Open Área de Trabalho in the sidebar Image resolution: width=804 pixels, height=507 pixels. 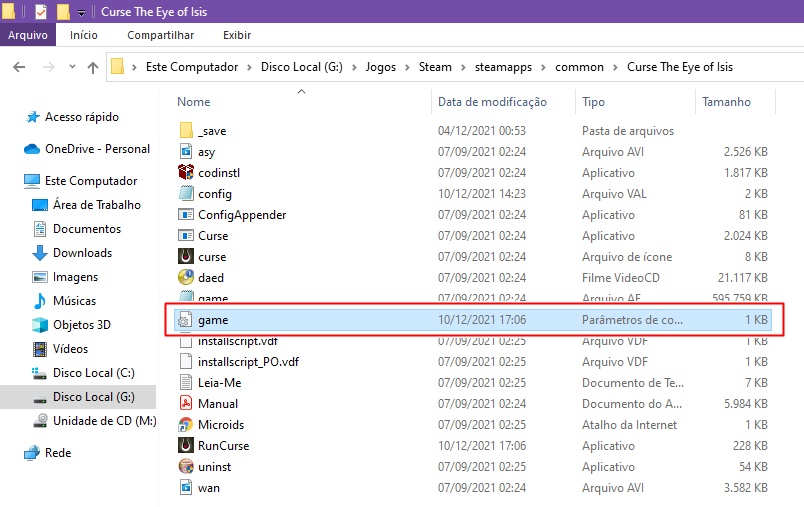(96, 205)
